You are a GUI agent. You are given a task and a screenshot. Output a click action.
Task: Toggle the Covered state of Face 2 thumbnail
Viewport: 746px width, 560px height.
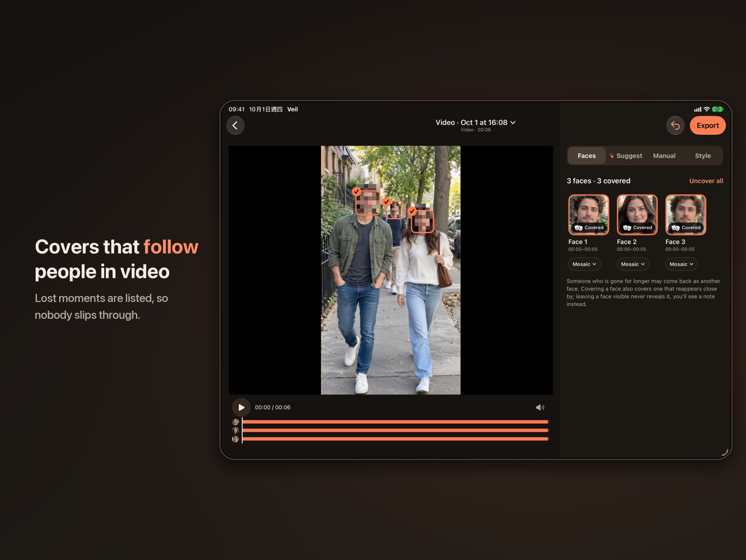point(637,215)
